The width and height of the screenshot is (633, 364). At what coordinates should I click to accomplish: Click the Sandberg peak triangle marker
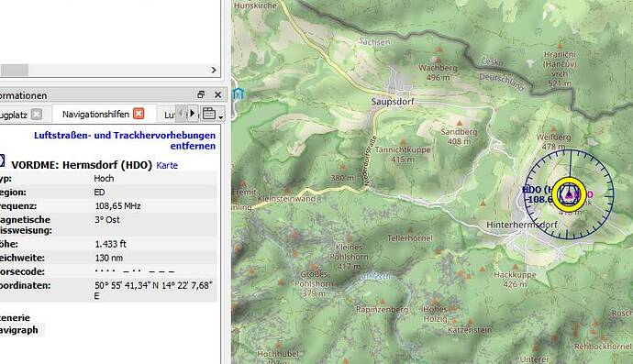pos(459,123)
